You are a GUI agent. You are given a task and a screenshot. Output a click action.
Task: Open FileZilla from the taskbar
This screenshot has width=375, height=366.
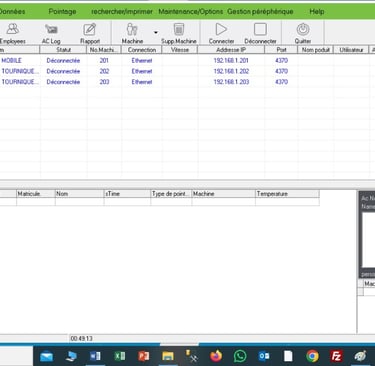click(336, 356)
